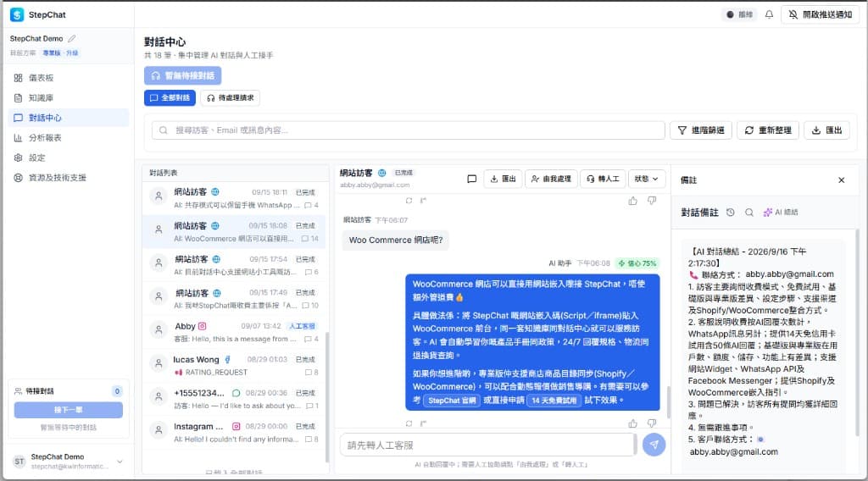
Task: Generate AI 總結 summary
Action: pyautogui.click(x=781, y=213)
